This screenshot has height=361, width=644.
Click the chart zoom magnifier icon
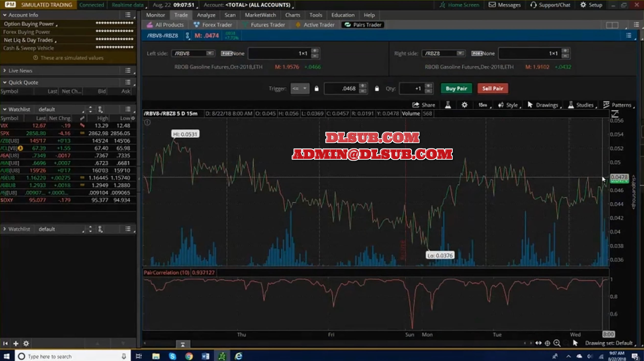pos(557,343)
